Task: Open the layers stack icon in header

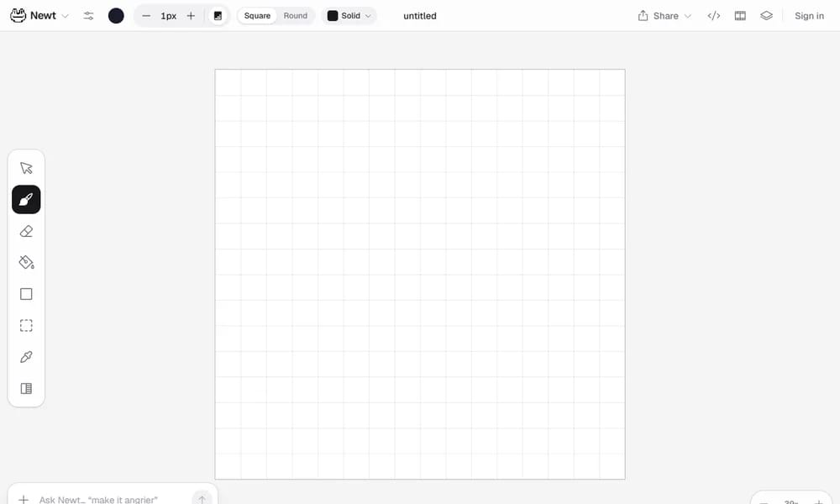Action: 766,16
